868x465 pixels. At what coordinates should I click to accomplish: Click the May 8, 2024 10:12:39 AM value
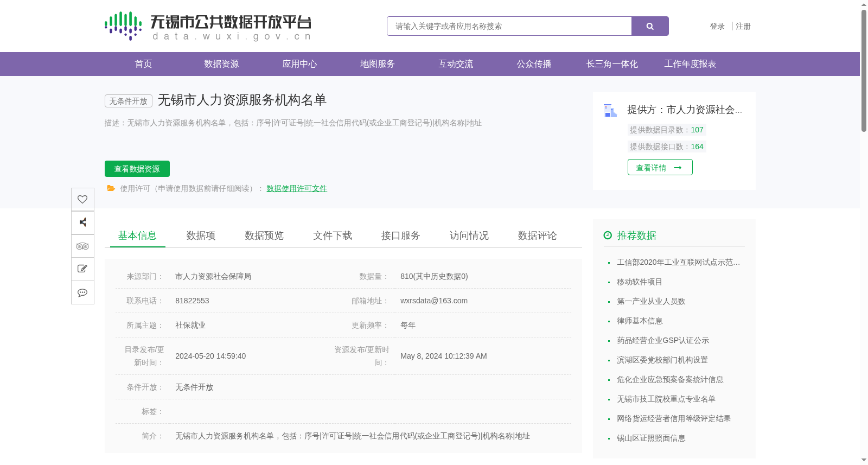point(444,356)
